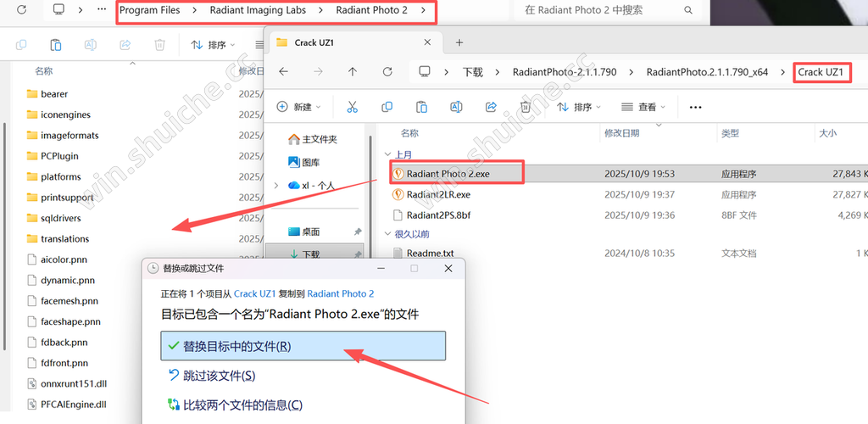Collapse the 上月 file group
The image size is (868, 424).
point(388,154)
